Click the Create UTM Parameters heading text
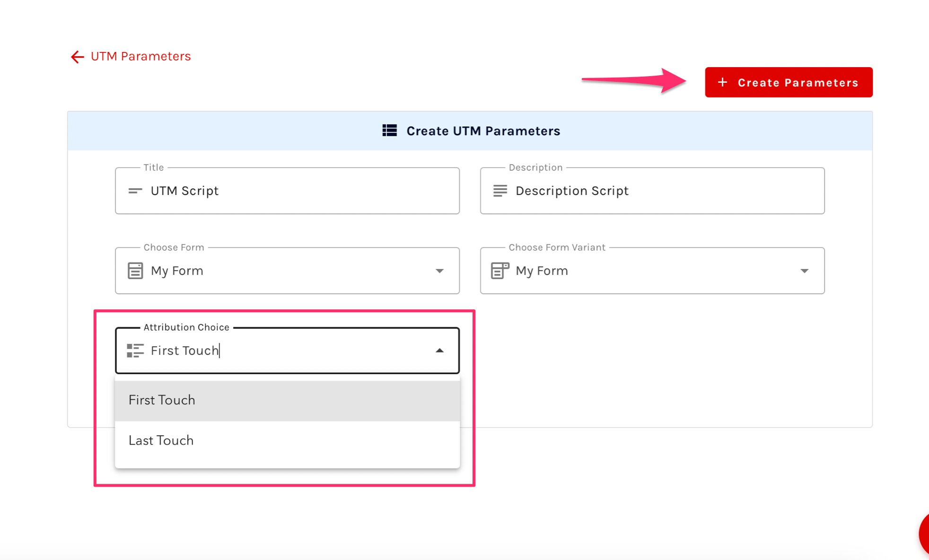 coord(483,131)
